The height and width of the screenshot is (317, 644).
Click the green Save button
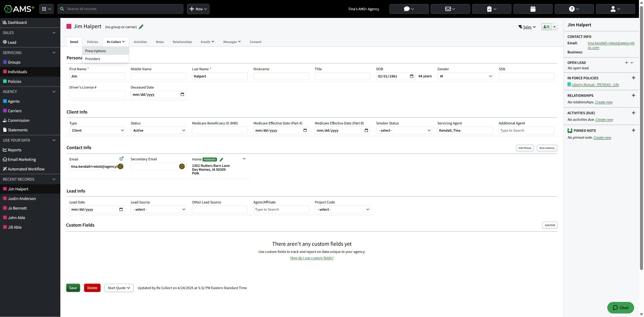click(x=73, y=288)
